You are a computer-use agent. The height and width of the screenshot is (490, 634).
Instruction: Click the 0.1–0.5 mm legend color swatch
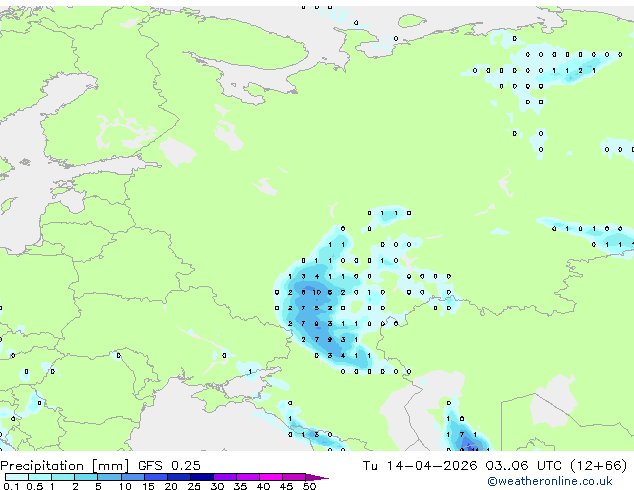17,477
